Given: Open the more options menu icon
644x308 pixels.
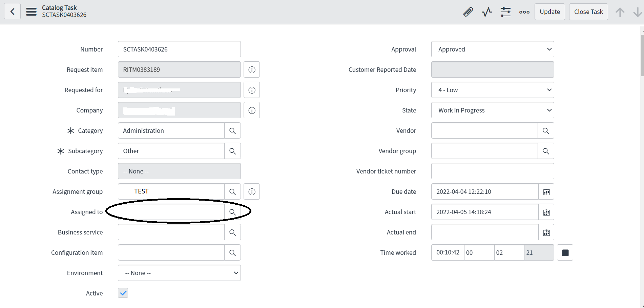Looking at the screenshot, I should click(524, 12).
